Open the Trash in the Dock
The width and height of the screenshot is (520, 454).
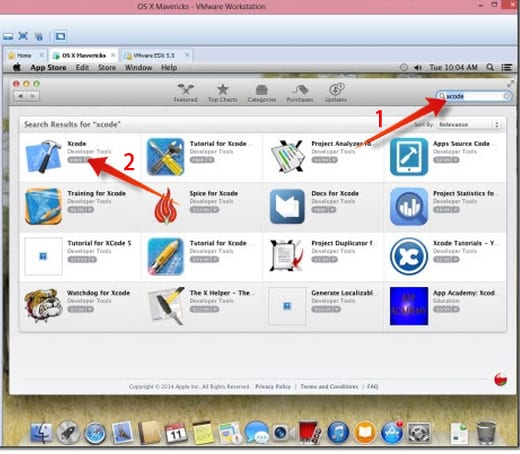[x=486, y=433]
